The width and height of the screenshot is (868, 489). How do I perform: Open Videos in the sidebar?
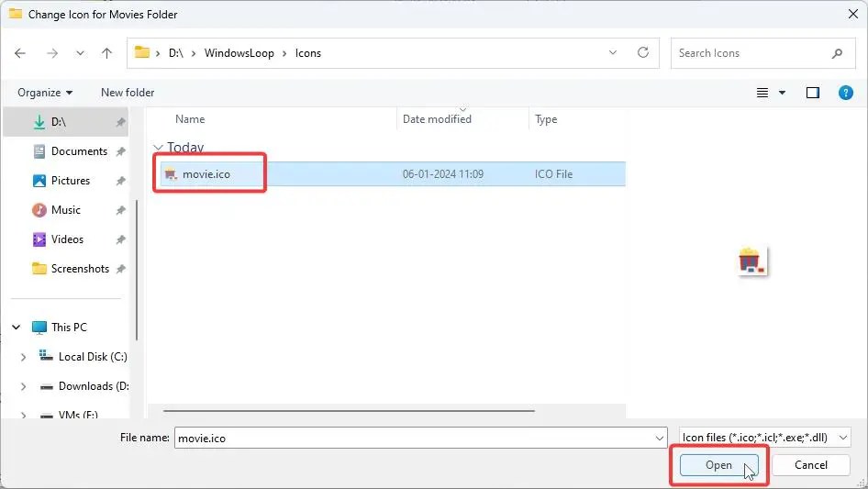tap(67, 239)
